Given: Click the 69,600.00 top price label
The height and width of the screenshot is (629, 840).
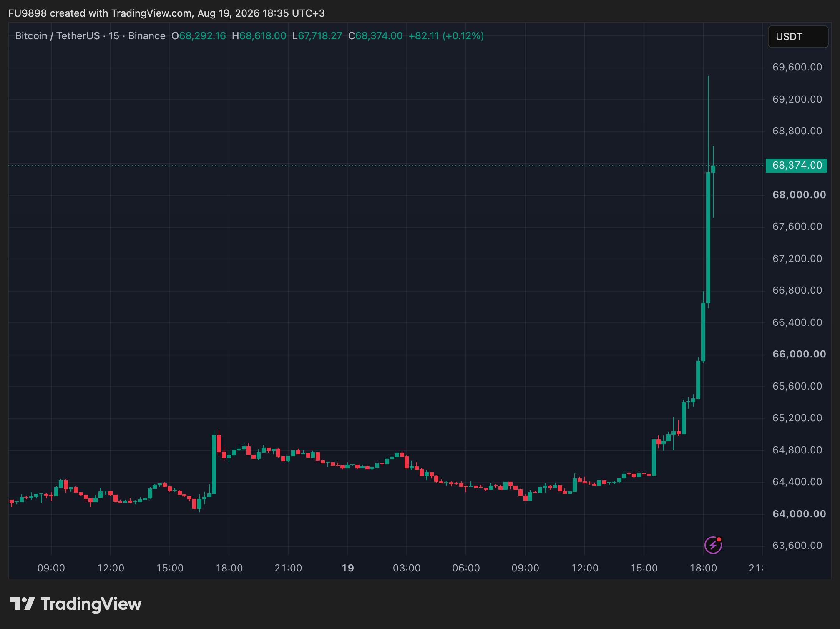Looking at the screenshot, I should point(797,67).
